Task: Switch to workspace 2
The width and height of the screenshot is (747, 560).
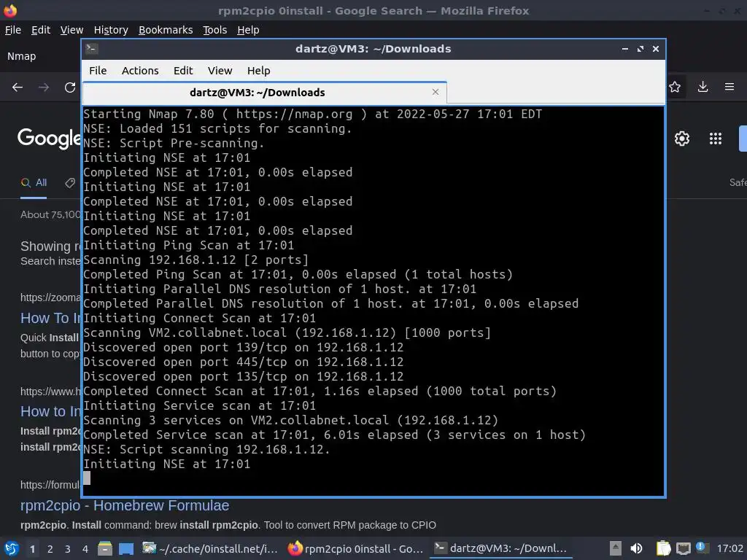Action: (50, 549)
